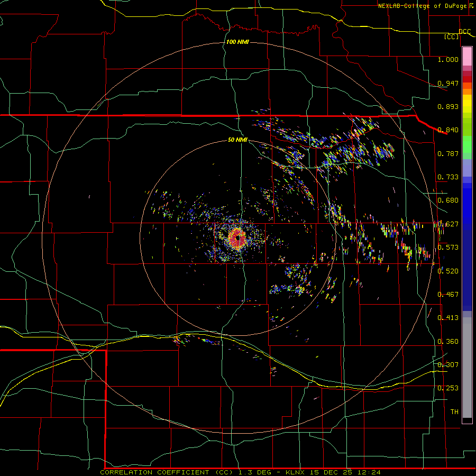Click the 0.627 color scale value

point(448,224)
